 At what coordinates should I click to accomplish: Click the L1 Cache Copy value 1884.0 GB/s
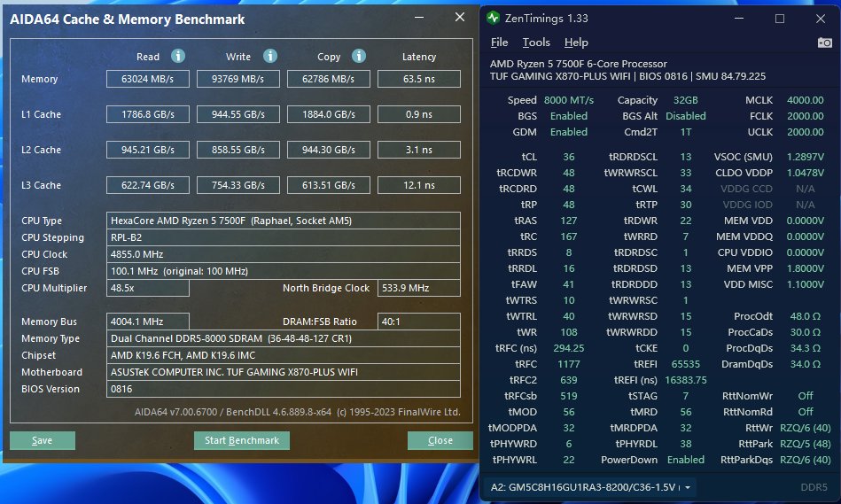point(328,114)
